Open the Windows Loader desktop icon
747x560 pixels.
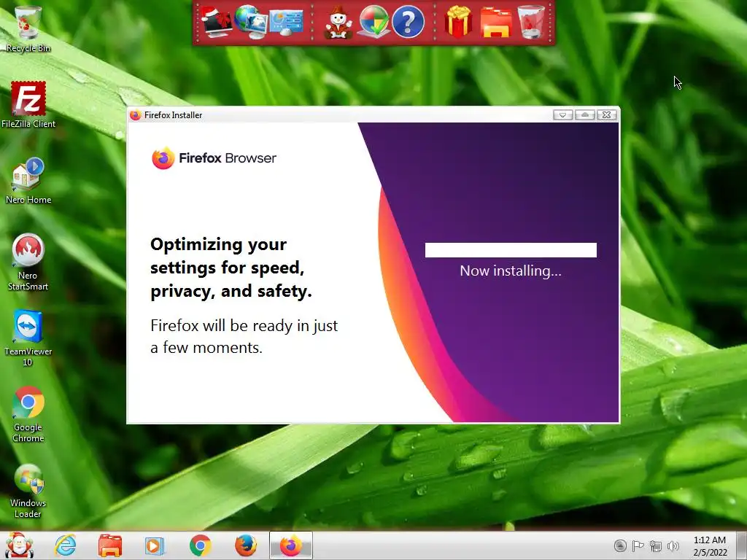pos(28,491)
